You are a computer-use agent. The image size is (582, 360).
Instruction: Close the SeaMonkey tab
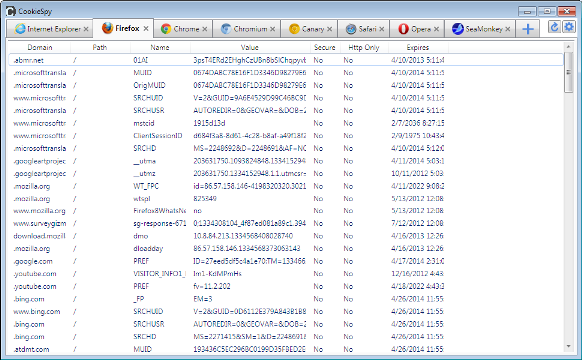tap(507, 29)
